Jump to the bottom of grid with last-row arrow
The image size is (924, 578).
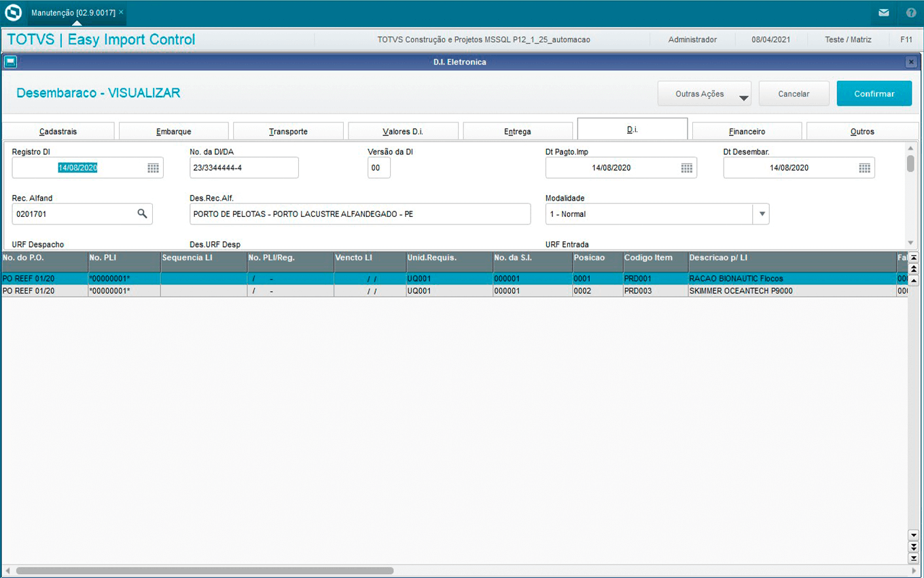click(913, 558)
